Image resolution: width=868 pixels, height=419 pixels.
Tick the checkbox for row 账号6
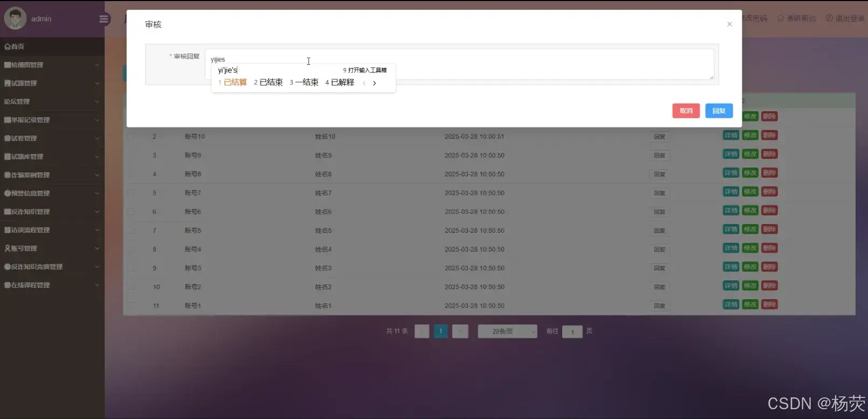[x=131, y=212]
